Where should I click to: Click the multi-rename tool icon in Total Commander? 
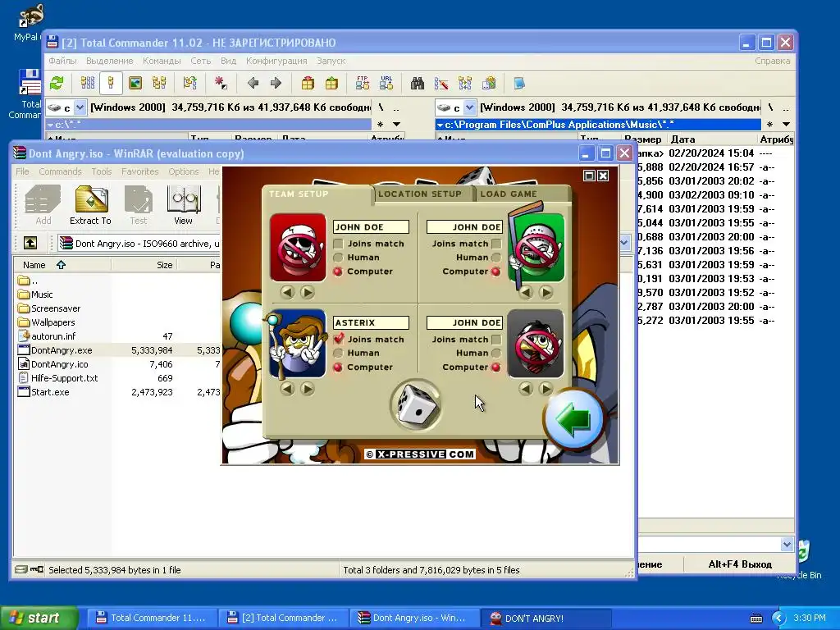tap(441, 83)
